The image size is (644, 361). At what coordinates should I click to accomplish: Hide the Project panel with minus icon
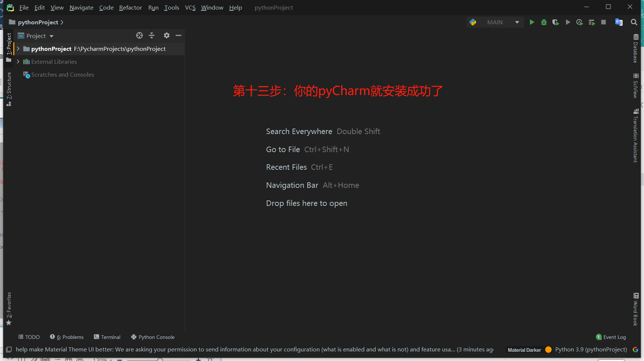(x=178, y=35)
